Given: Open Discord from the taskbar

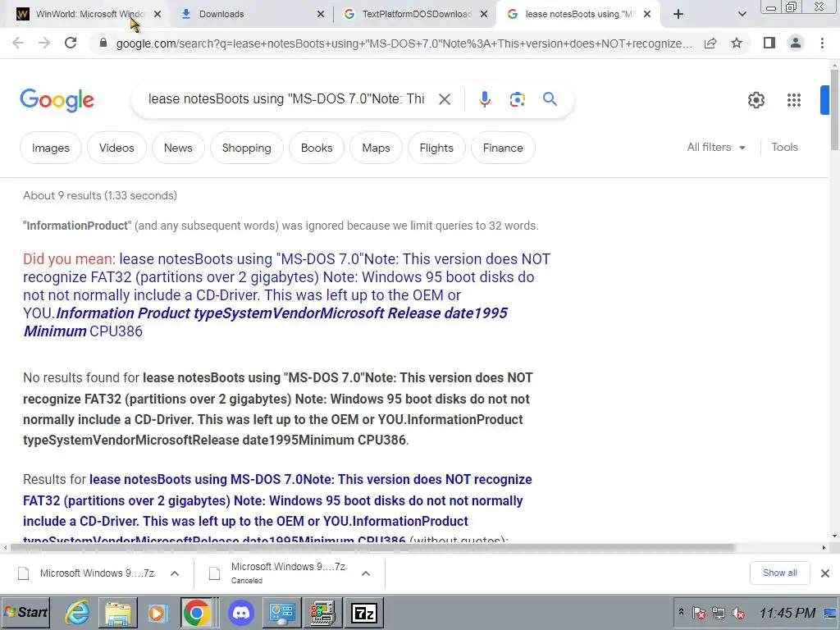Looking at the screenshot, I should click(241, 612).
